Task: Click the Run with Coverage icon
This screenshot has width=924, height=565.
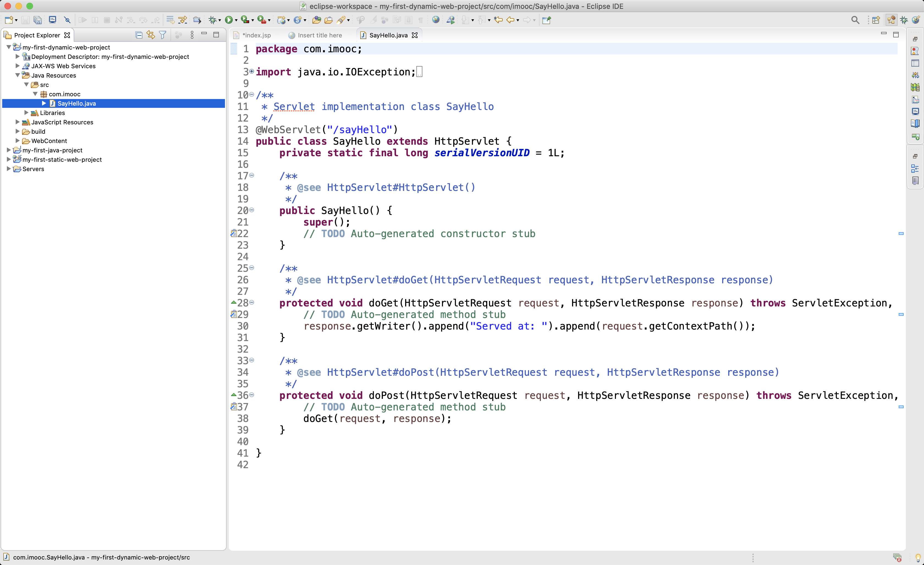Action: click(245, 20)
